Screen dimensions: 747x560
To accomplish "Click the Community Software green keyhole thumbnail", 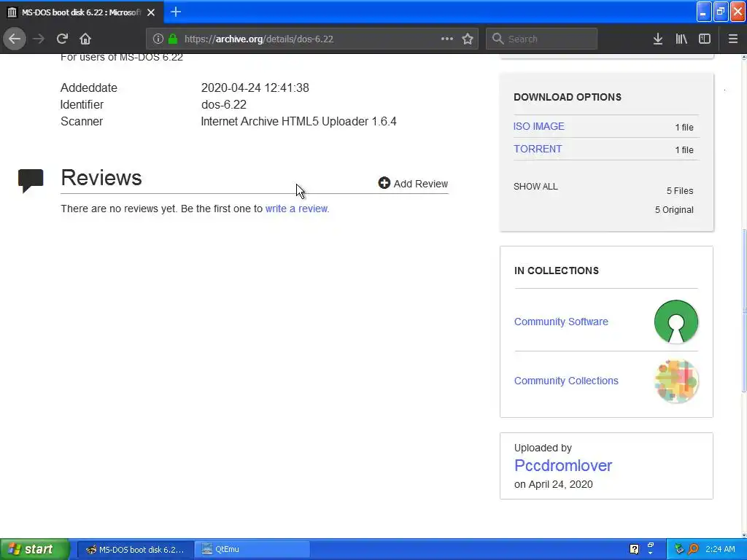I will coord(676,322).
